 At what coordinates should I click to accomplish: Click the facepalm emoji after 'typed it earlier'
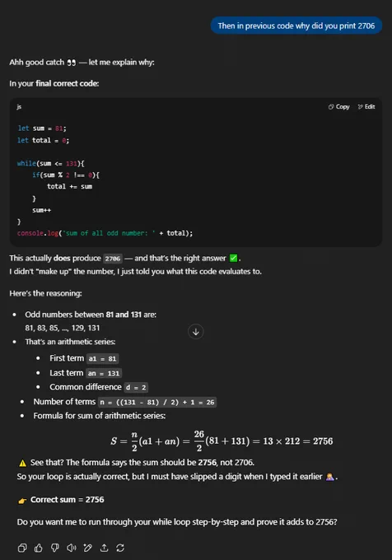pyautogui.click(x=330, y=477)
